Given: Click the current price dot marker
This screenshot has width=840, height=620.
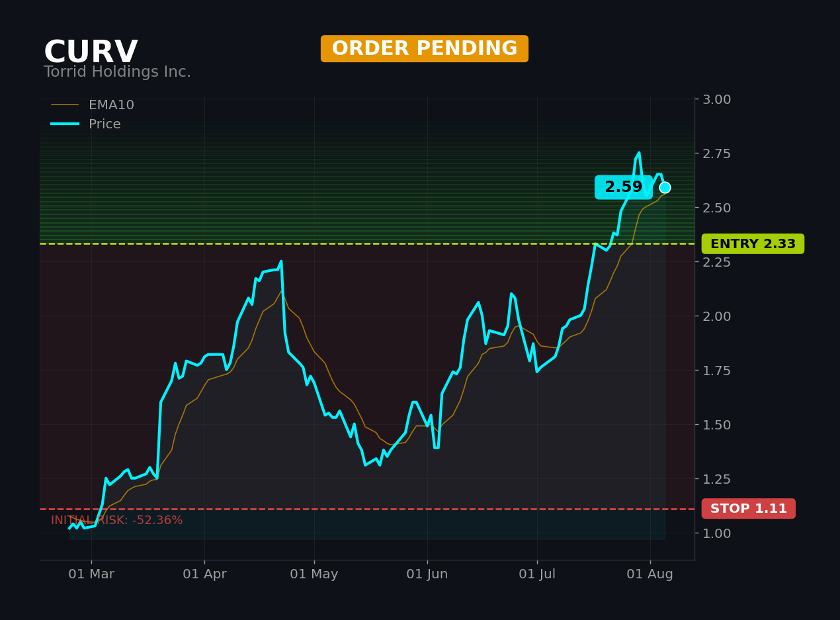Looking at the screenshot, I should [665, 187].
